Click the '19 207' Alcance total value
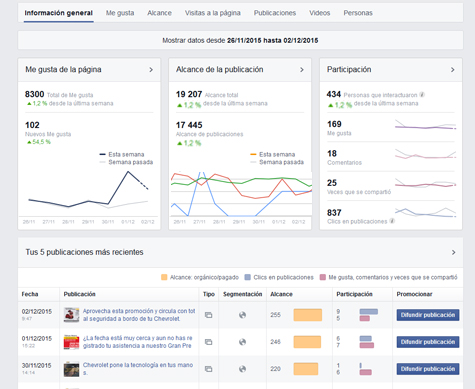475x389 pixels. (189, 94)
